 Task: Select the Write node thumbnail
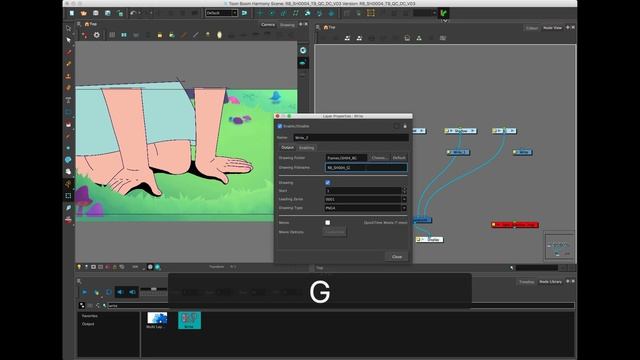point(189,320)
